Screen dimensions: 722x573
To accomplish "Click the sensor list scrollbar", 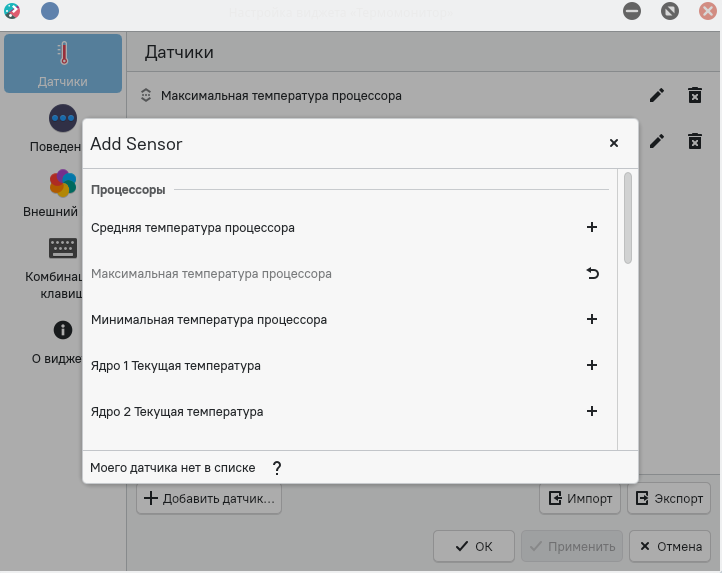I will click(628, 218).
